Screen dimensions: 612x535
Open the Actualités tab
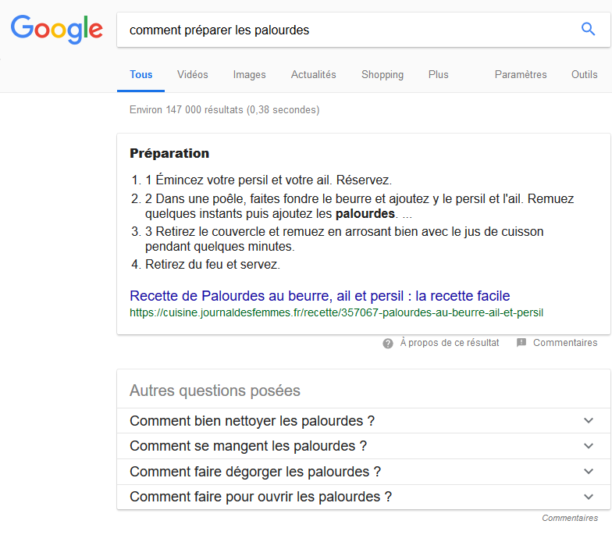pyautogui.click(x=313, y=75)
